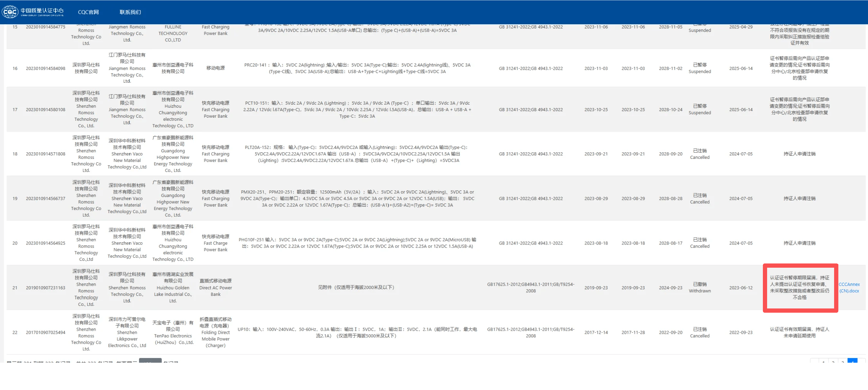Click expiry date 2028-08-28
Screen dimensions: 868x390
click(x=670, y=198)
